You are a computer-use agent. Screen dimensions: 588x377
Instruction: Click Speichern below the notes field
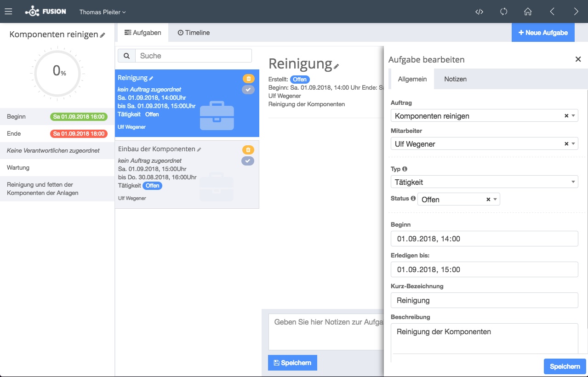click(x=292, y=363)
